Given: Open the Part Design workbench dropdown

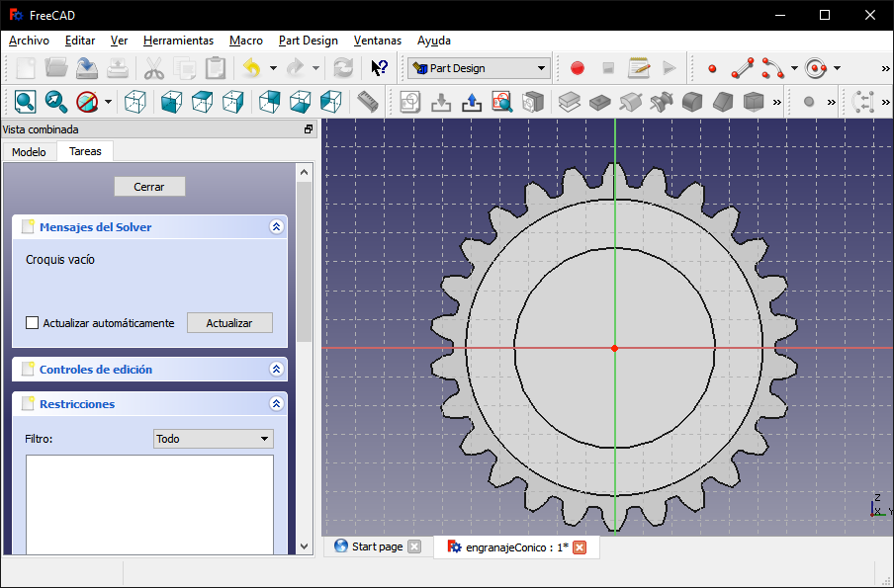Looking at the screenshot, I should pyautogui.click(x=479, y=68).
